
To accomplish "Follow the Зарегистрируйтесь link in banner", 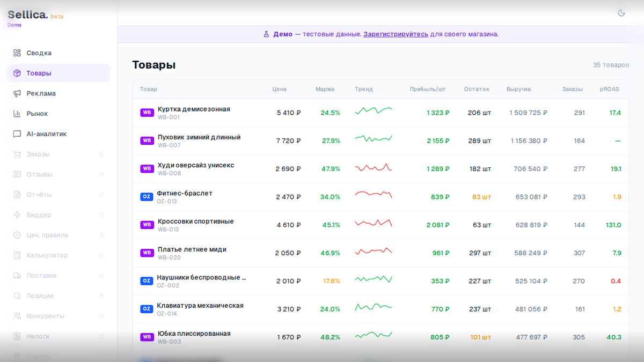I will (x=396, y=34).
